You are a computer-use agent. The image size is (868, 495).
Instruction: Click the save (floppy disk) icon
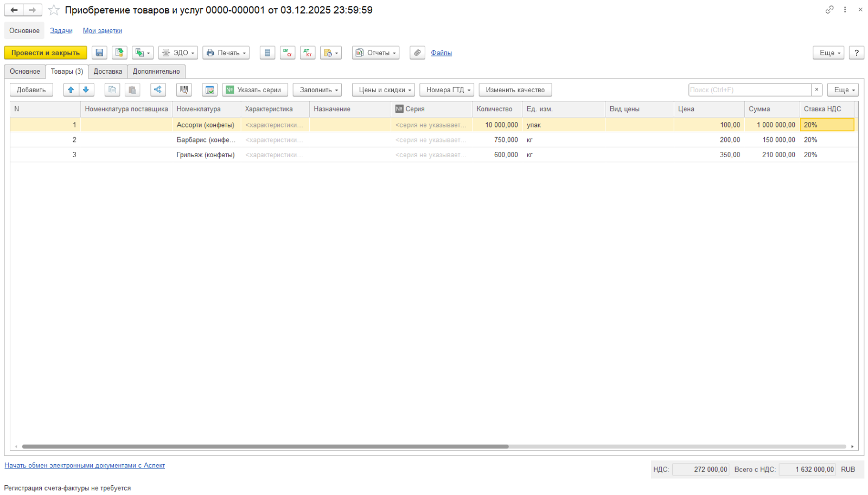(x=99, y=53)
